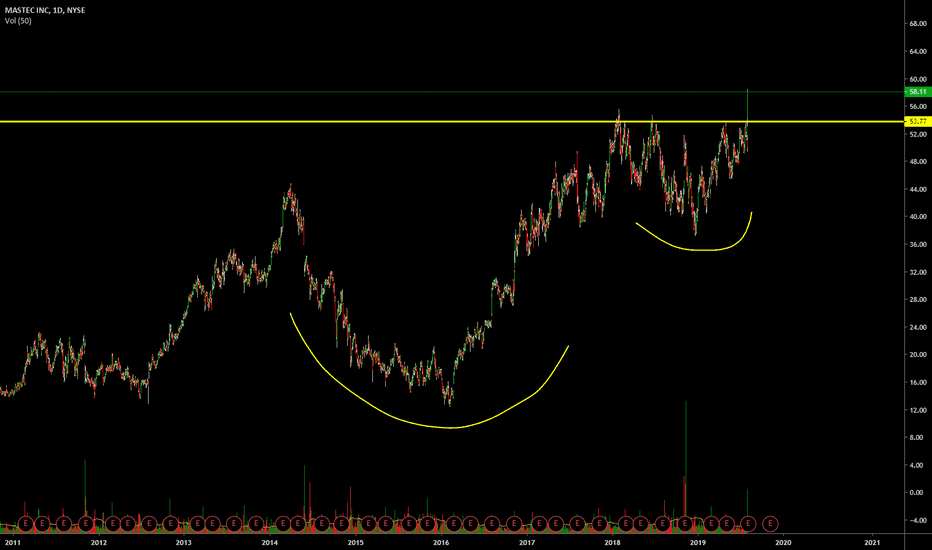Click the 24.00 price axis label
932x550 pixels.
point(917,327)
